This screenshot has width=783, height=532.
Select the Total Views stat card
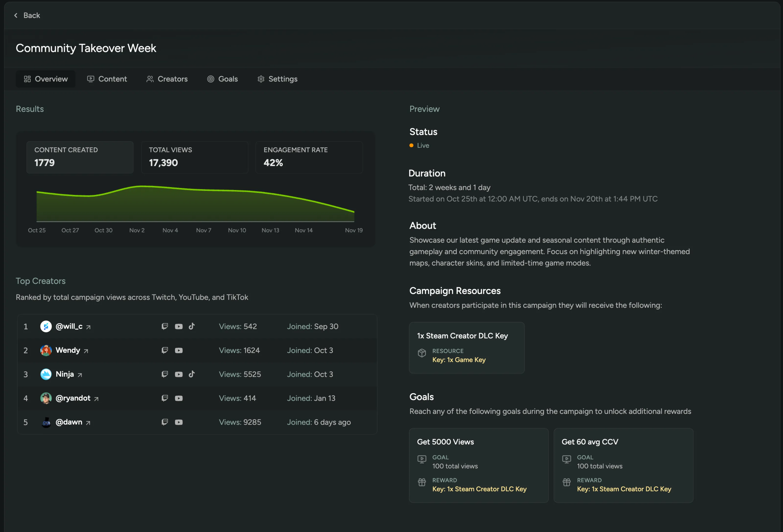(x=194, y=157)
